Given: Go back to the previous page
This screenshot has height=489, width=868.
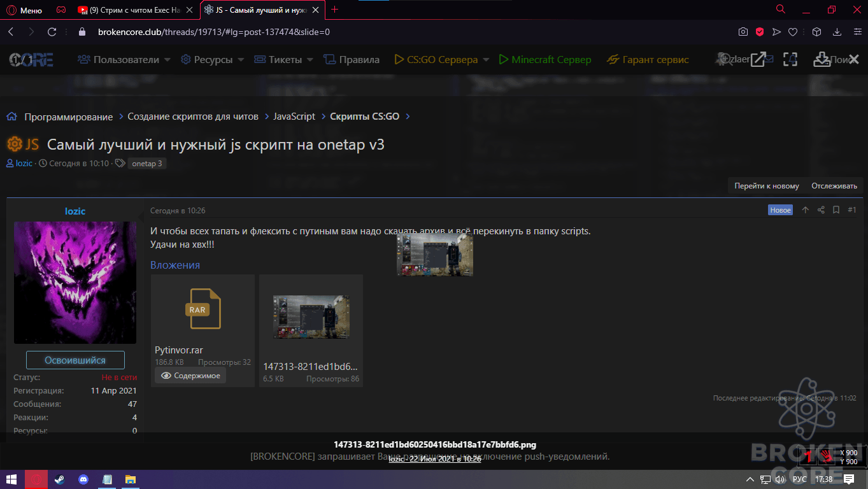Looking at the screenshot, I should click(11, 32).
